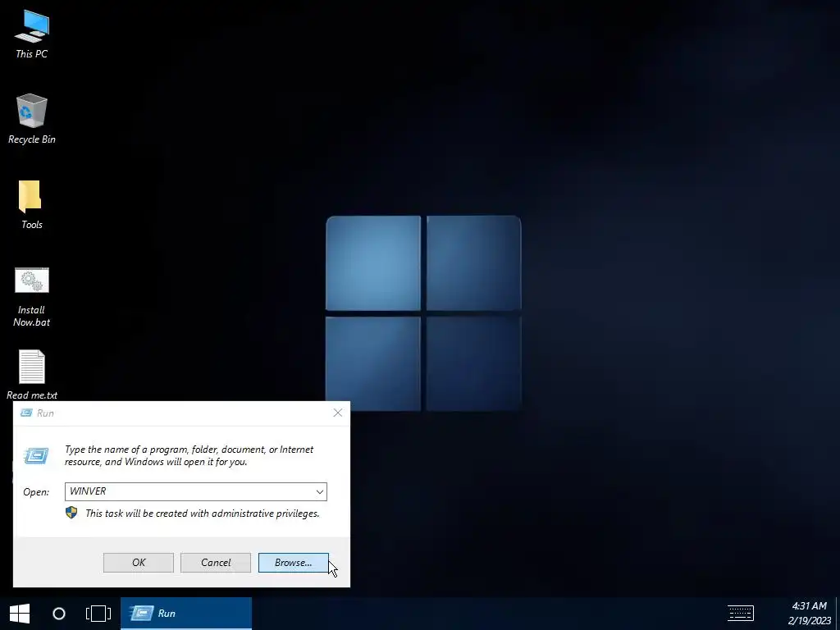Click the Show desktop sliver
Viewport: 840px width, 630px height.
(838, 614)
